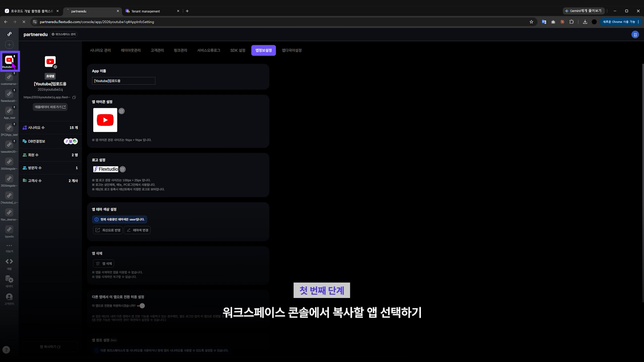Click the 회원 수 row
Screen dimensions: 644x362
pyautogui.click(x=50, y=155)
